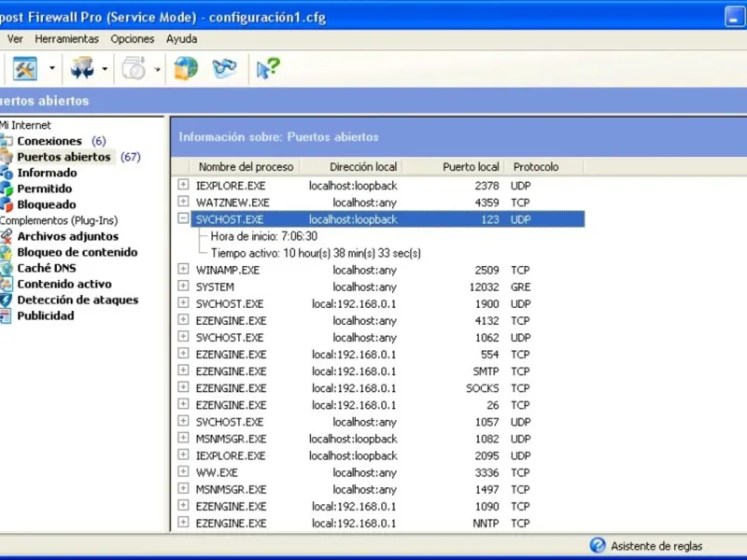
Task: Expand MSNMSGR.EXE row with port 1082
Action: [x=183, y=438]
